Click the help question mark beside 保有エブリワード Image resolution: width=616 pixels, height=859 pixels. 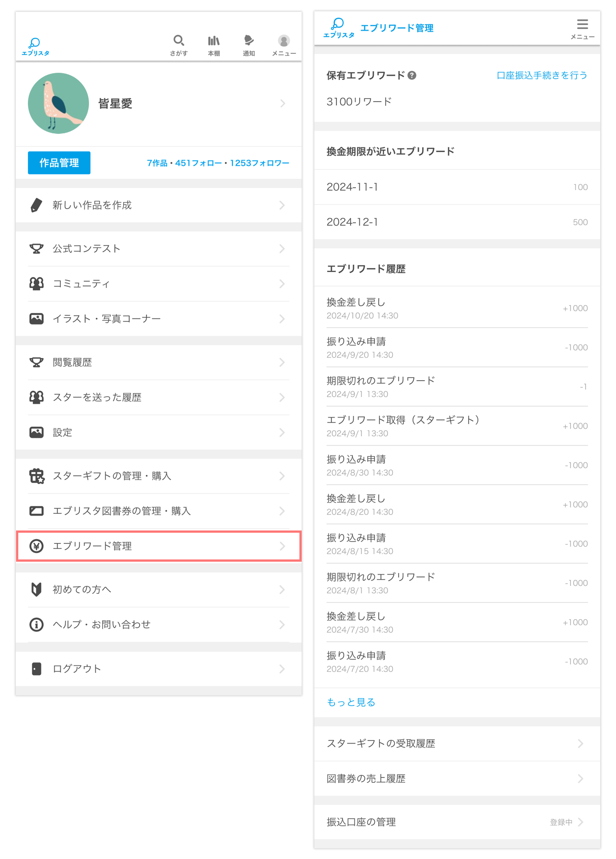[x=412, y=75]
